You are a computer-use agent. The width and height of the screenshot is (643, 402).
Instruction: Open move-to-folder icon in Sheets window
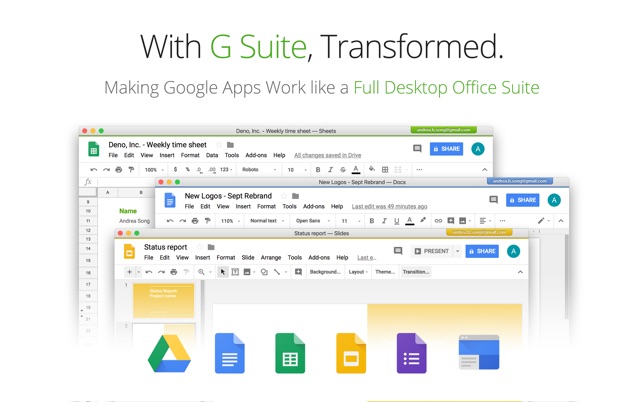(230, 145)
